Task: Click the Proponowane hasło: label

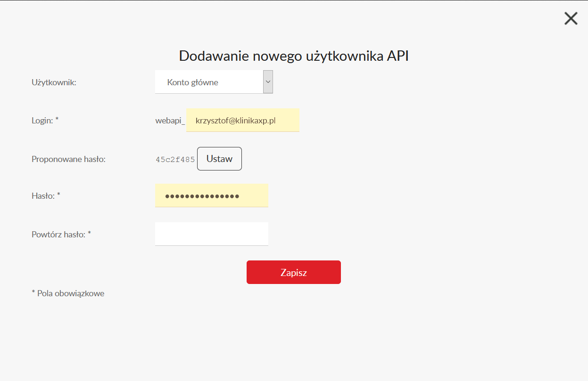Action: (68, 159)
